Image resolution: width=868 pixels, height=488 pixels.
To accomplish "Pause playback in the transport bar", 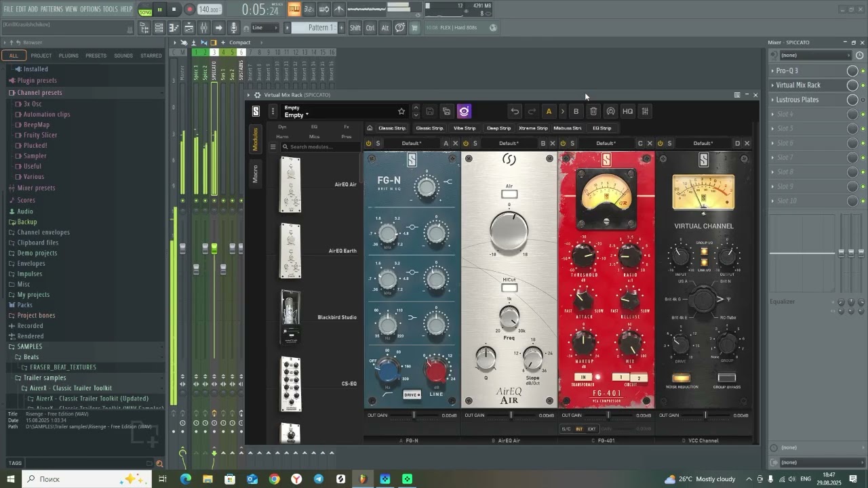I will pos(159,9).
